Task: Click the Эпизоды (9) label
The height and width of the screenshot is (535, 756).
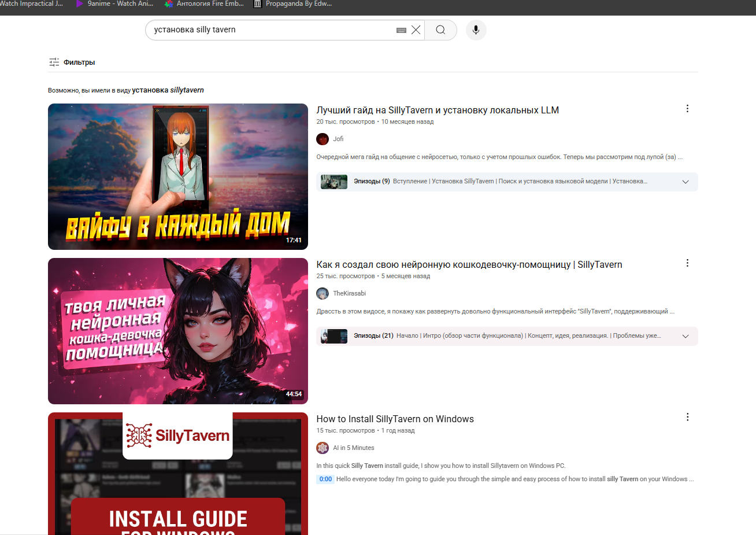Action: tap(372, 181)
